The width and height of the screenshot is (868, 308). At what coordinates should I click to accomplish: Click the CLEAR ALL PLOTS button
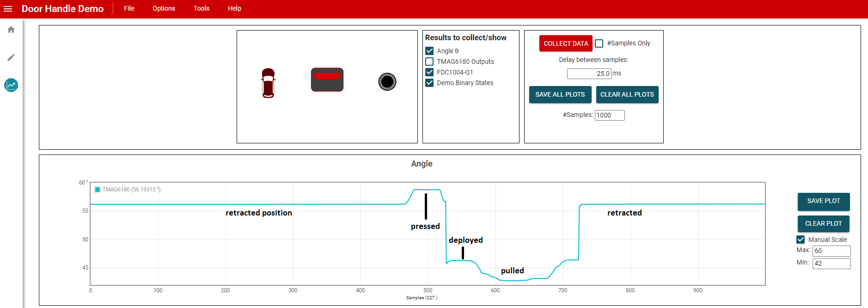click(x=627, y=94)
